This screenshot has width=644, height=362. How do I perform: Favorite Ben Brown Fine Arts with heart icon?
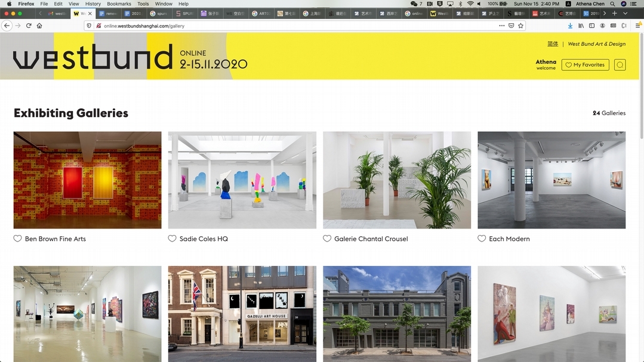click(17, 239)
